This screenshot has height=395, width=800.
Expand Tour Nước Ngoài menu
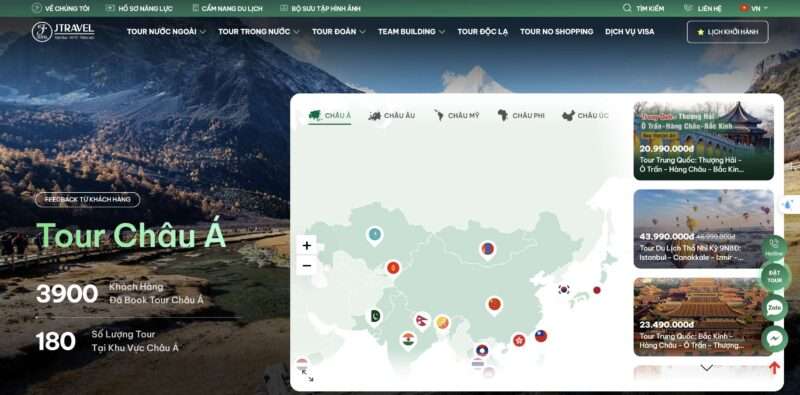(166, 32)
